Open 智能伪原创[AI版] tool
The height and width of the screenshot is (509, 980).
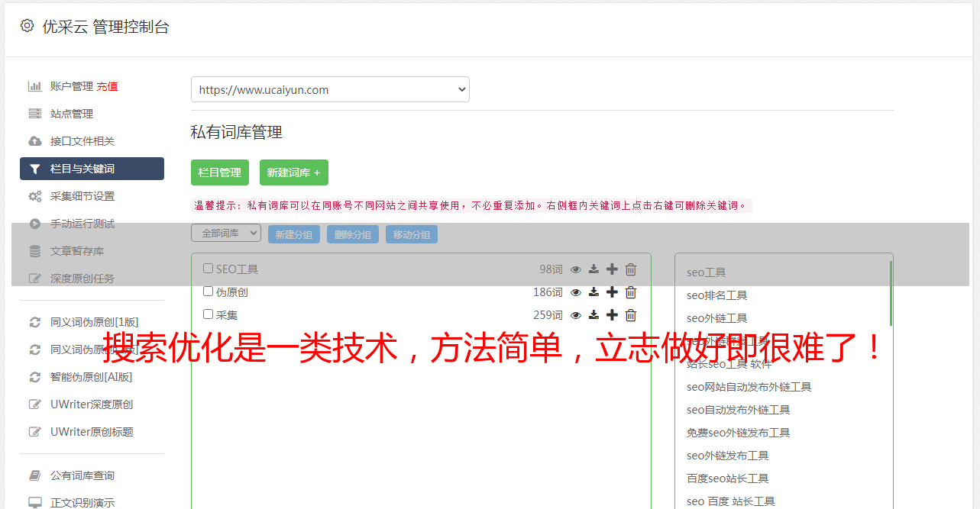coord(91,377)
